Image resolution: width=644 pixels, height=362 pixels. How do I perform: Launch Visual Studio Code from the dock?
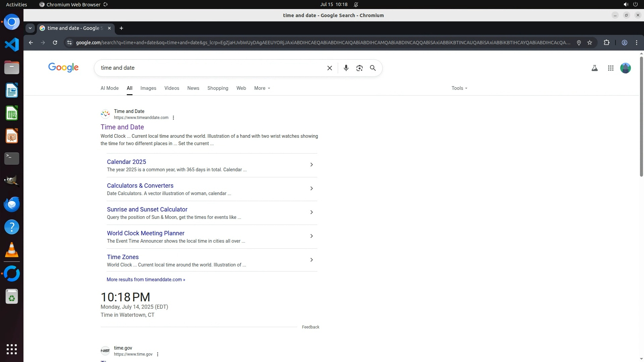point(12,45)
